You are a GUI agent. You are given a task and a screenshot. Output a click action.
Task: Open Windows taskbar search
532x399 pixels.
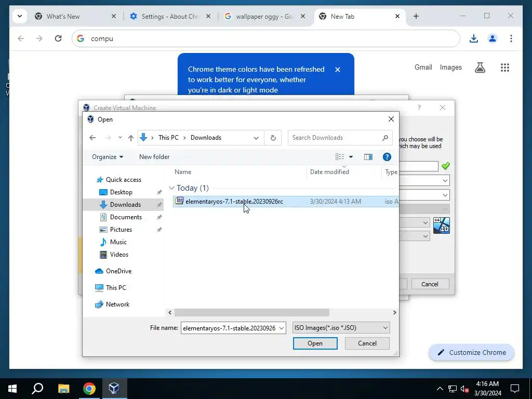37,389
